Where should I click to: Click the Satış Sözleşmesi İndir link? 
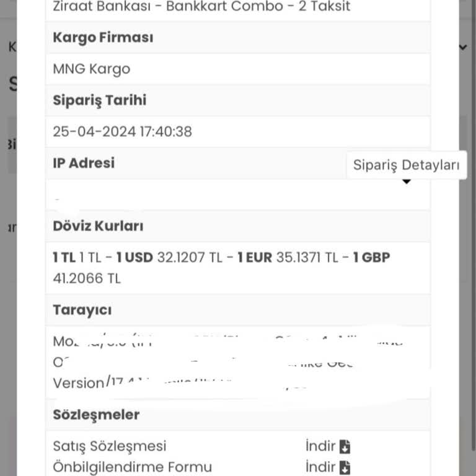coord(320,446)
